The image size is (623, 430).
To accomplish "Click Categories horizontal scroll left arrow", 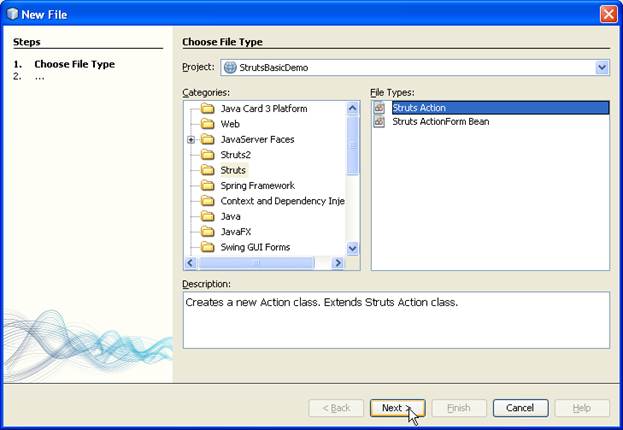I will pyautogui.click(x=190, y=263).
